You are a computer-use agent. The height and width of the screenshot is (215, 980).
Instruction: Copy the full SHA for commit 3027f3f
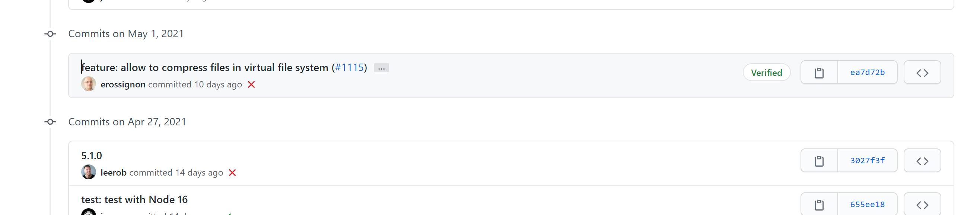coord(819,160)
